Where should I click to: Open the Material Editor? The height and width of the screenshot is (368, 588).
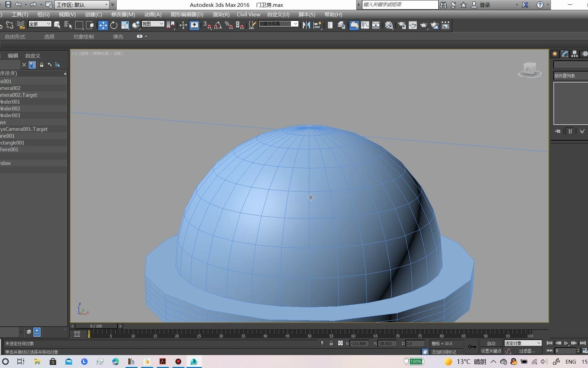coord(389,25)
